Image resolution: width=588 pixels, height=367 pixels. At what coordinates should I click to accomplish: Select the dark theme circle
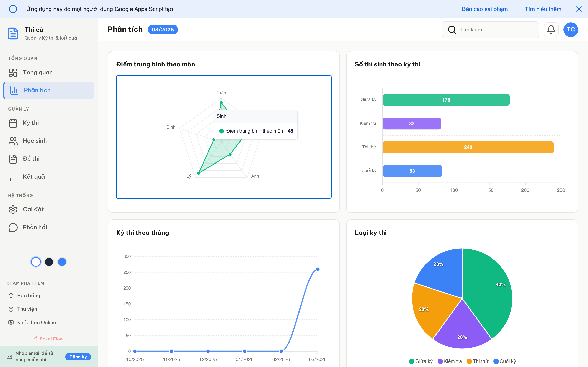49,262
